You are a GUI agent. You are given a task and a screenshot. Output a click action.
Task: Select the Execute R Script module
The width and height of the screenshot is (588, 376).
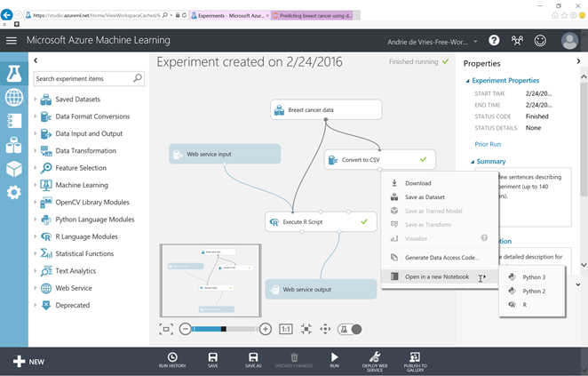321,221
